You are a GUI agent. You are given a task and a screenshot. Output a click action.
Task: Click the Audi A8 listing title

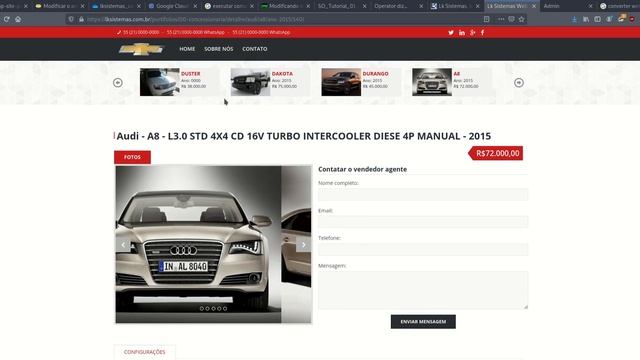304,136
